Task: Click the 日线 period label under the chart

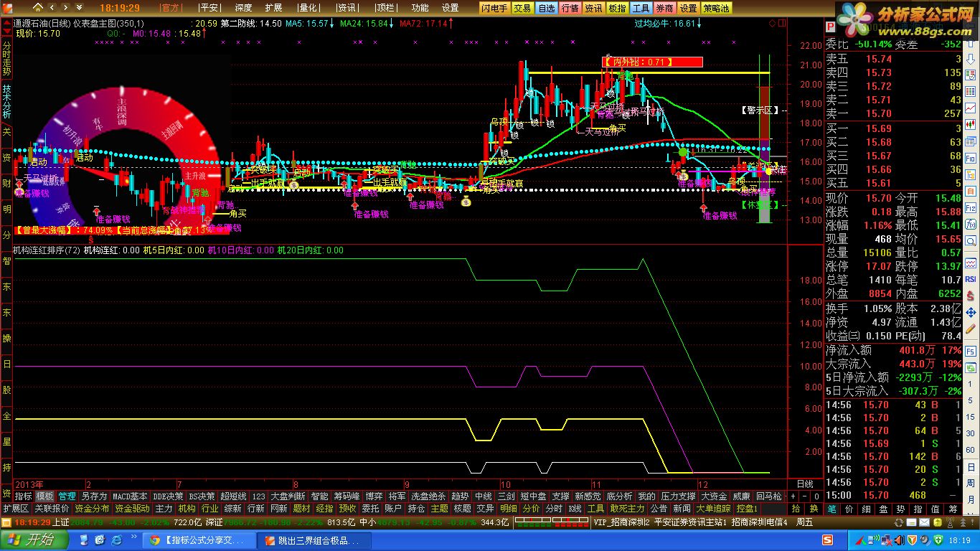Action: tap(805, 484)
